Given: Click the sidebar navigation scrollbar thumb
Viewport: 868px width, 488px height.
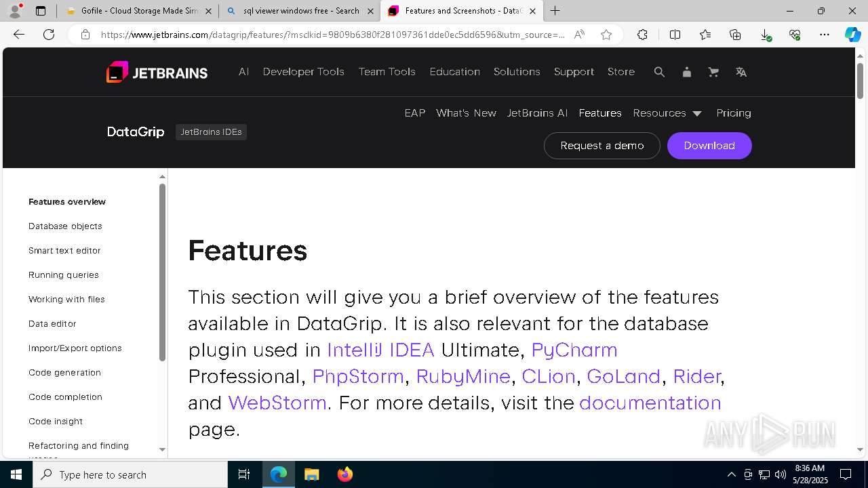Looking at the screenshot, I should 162,272.
